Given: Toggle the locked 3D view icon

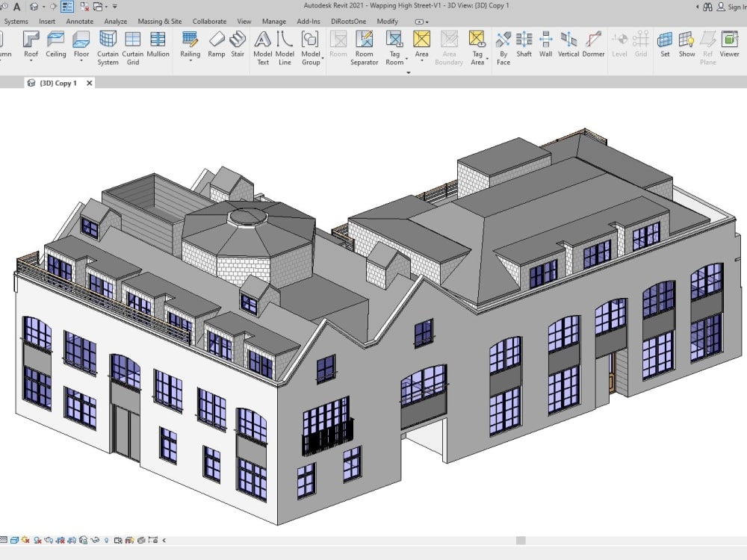Looking at the screenshot, I should click(84, 540).
